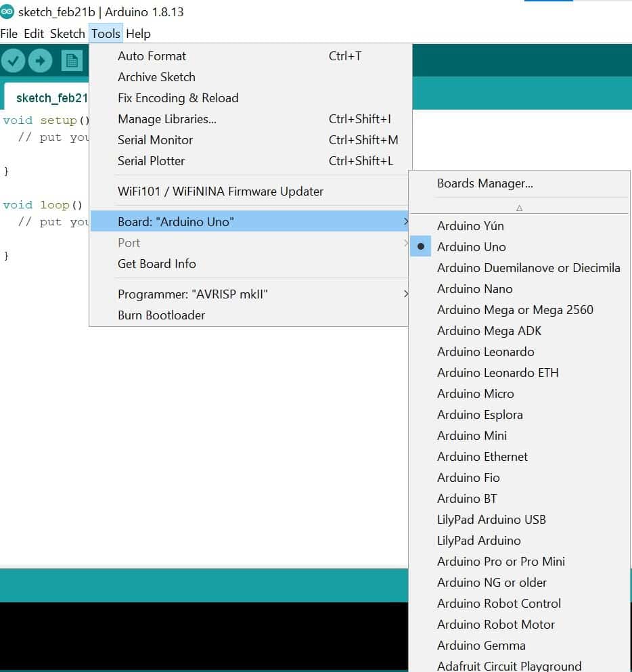Screen dimensions: 632x672
Task: Expand the Port submenu
Action: (248, 242)
